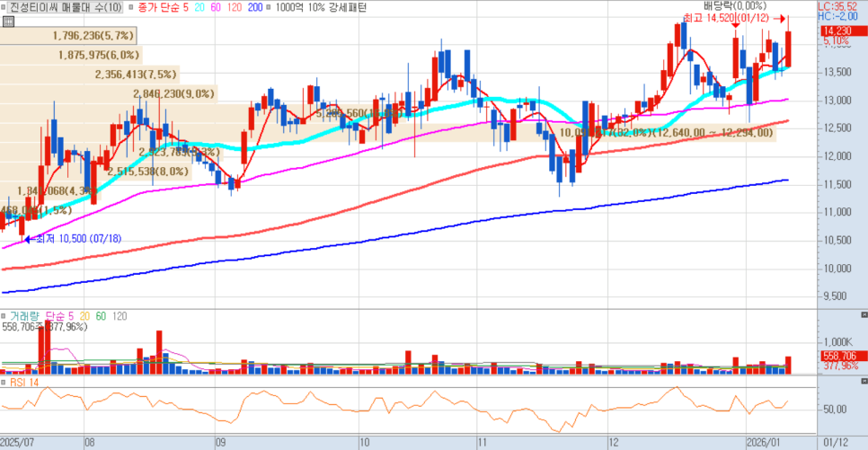
Task: Click the 11,500 price axis label
Action: pyautogui.click(x=837, y=184)
